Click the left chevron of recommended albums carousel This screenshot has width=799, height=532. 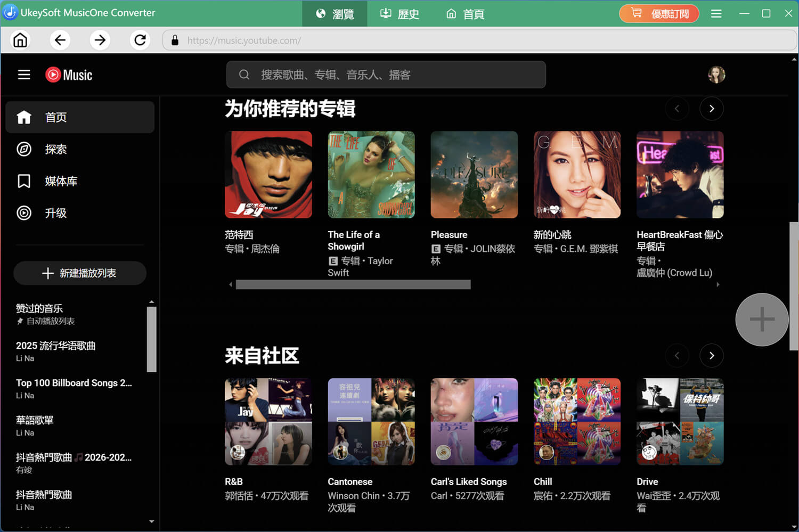677,109
